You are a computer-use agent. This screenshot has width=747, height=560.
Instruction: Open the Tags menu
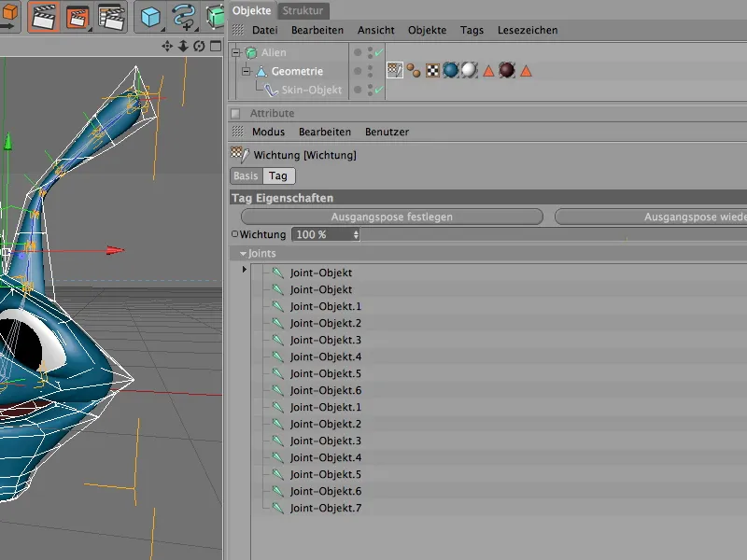coord(472,30)
